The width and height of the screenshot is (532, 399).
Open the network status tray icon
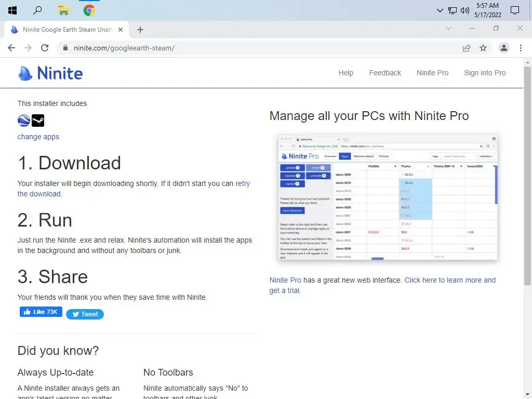pos(453,10)
